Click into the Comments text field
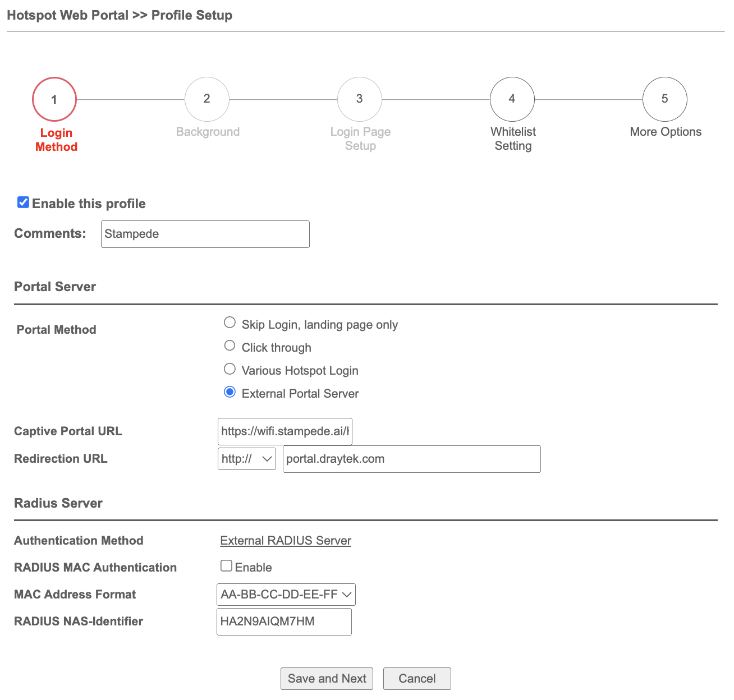This screenshot has height=700, width=734. (205, 234)
